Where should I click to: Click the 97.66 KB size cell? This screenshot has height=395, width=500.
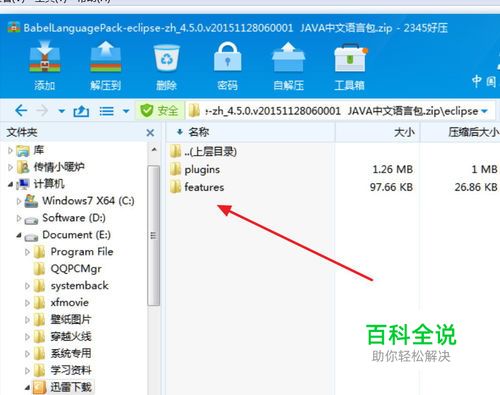(x=391, y=187)
